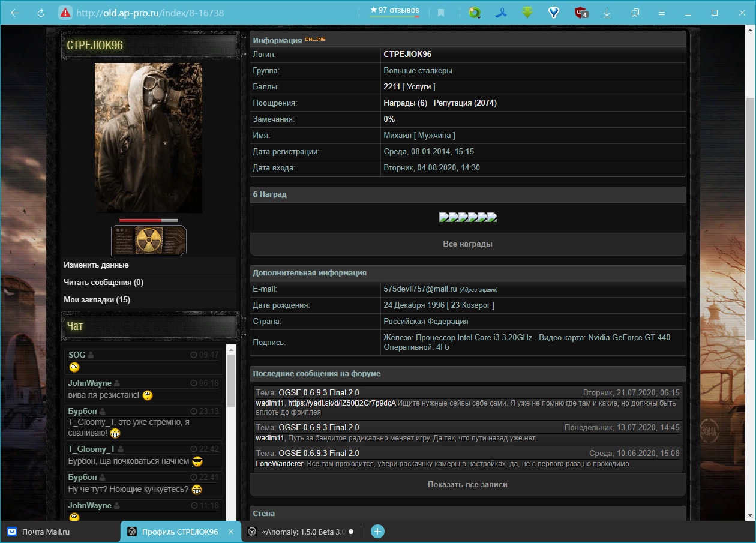Screen dimensions: 756x543
Task: Click the Изменить данные link
Action: click(96, 265)
